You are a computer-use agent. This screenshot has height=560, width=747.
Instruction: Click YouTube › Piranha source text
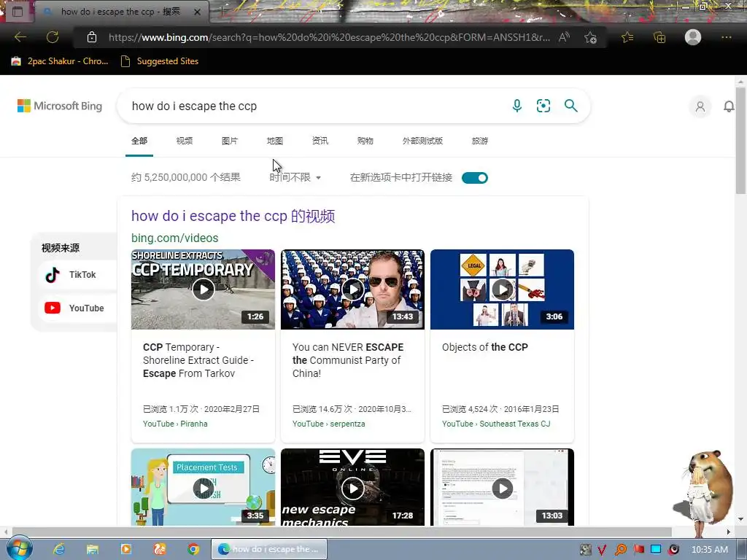coord(175,424)
